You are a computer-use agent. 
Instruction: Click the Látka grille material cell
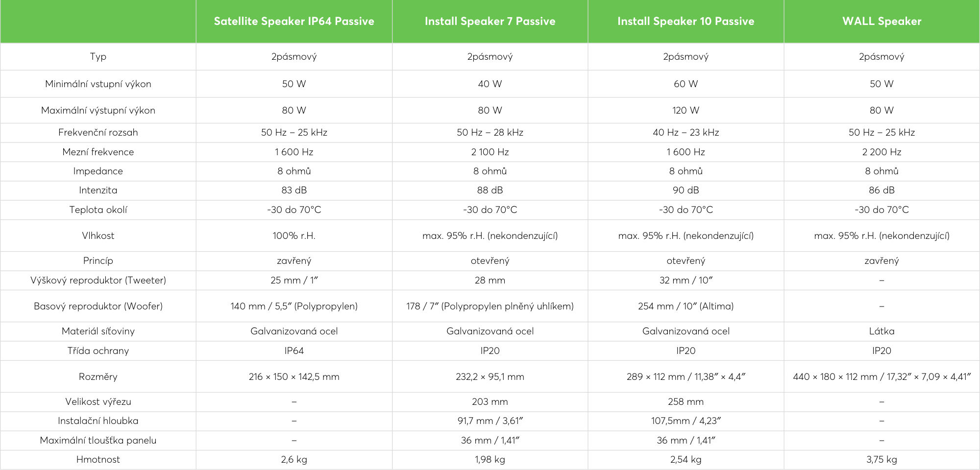click(882, 331)
